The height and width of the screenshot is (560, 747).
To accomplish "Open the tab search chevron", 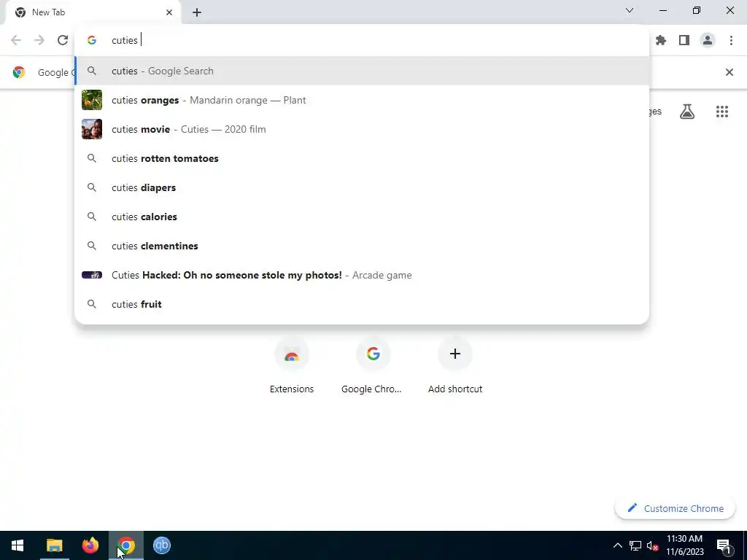I will pyautogui.click(x=630, y=10).
